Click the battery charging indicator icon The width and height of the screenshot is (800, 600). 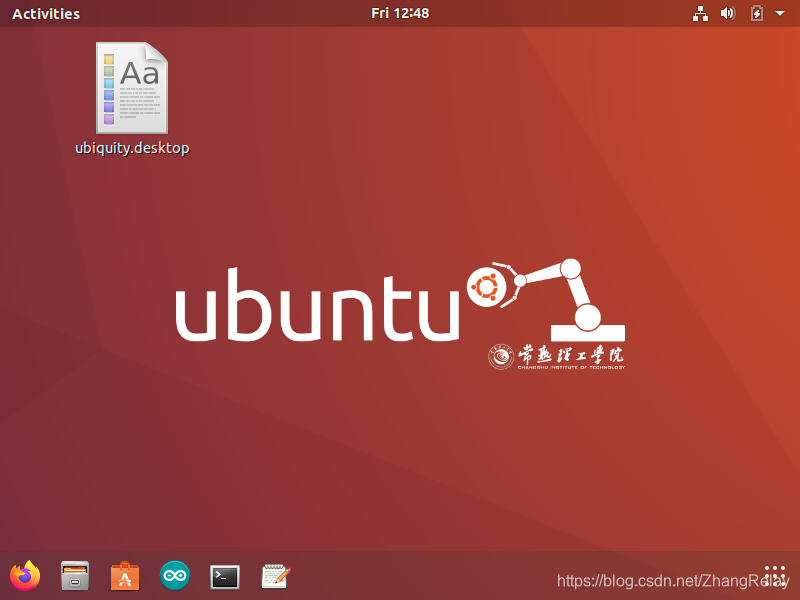click(757, 13)
